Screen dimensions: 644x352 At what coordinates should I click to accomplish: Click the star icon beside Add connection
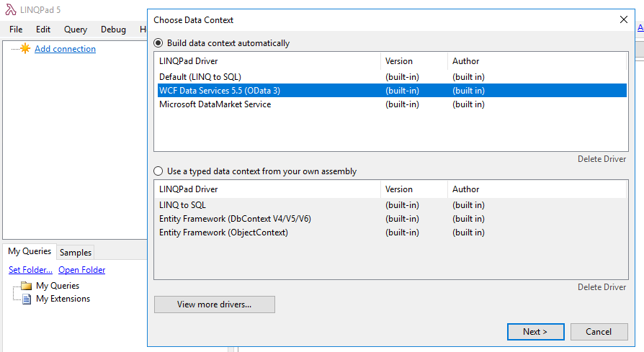pos(25,48)
